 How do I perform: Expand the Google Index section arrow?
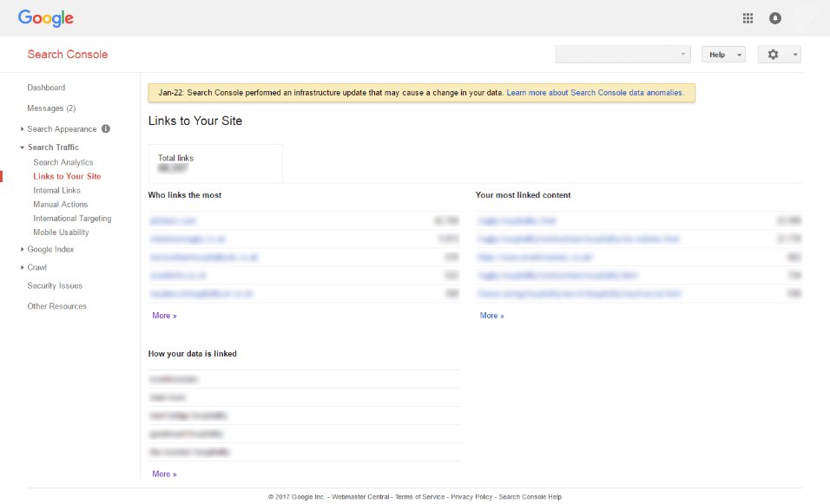click(x=22, y=249)
